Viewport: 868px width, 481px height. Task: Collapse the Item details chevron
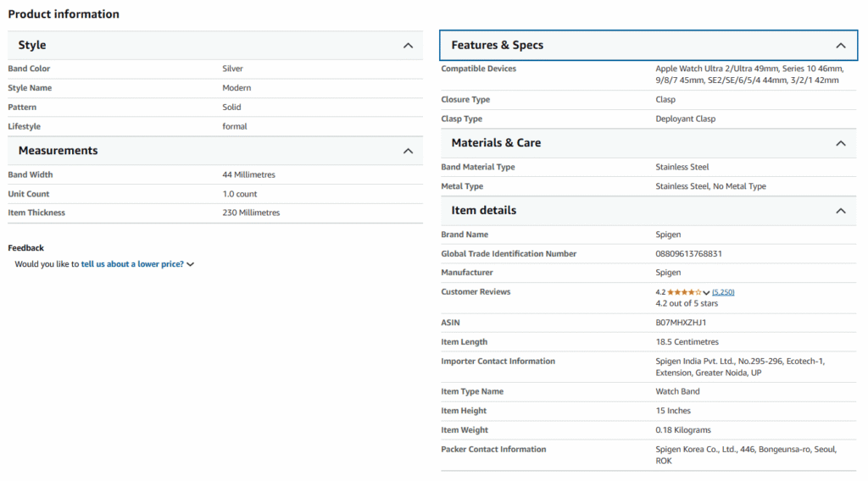tap(841, 211)
